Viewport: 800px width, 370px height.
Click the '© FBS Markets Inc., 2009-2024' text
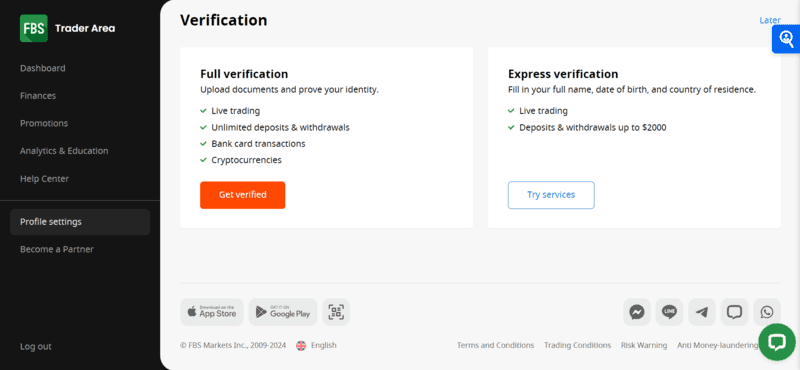point(233,346)
